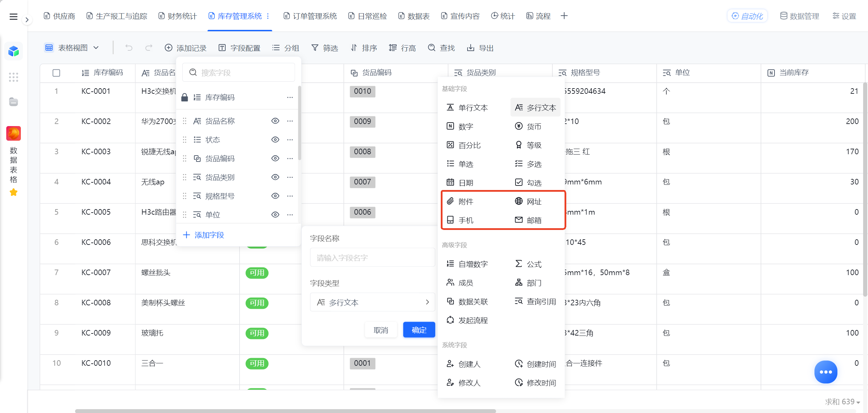Click 导出 export button

[x=480, y=48]
